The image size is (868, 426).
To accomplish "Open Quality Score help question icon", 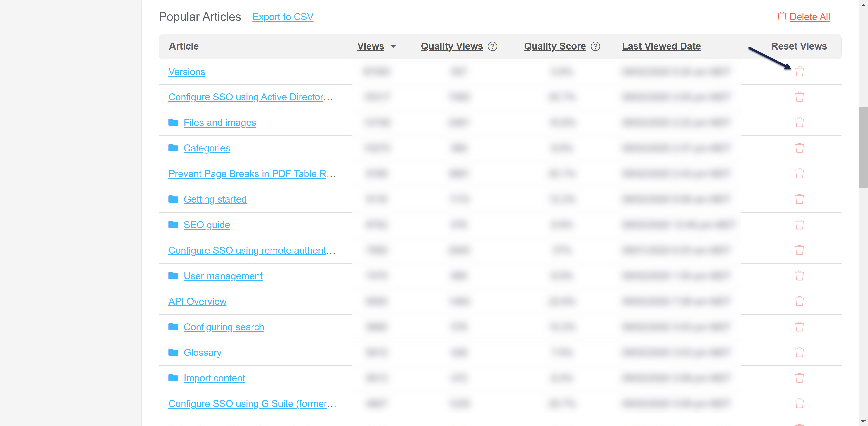I will 595,46.
